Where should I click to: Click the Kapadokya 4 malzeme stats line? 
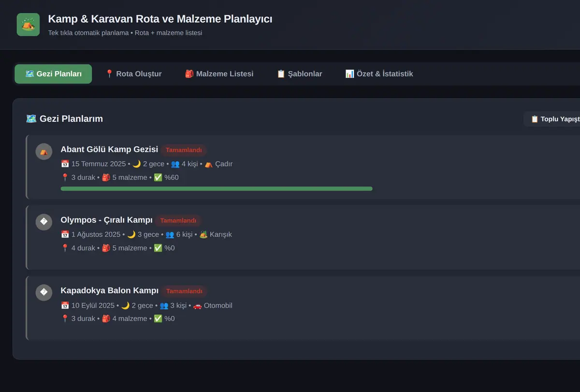point(117,319)
